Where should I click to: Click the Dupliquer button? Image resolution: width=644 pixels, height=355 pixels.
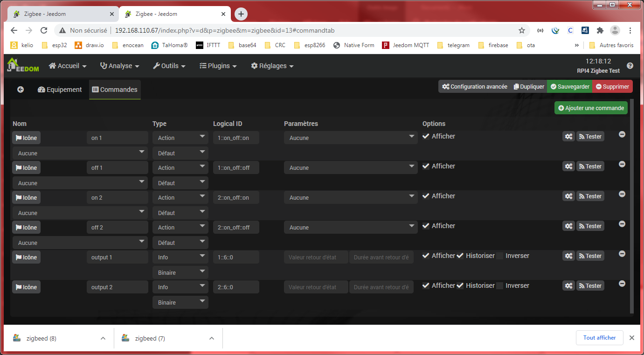point(529,86)
